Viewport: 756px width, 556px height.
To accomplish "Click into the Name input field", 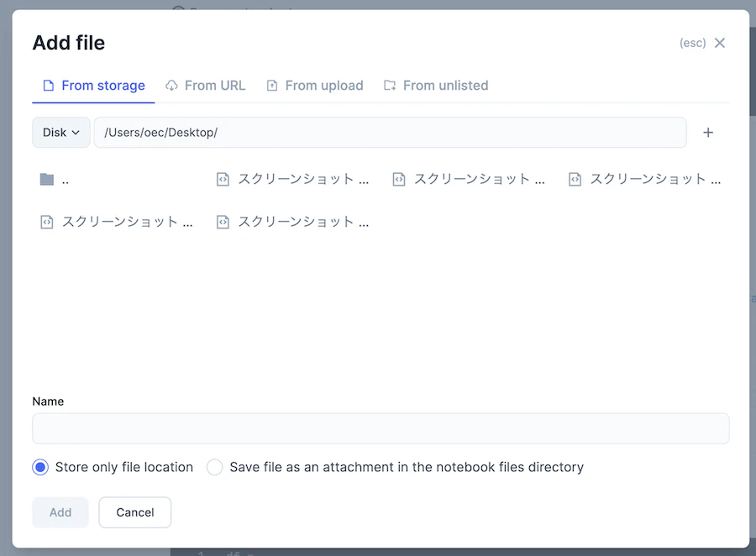I will 381,428.
